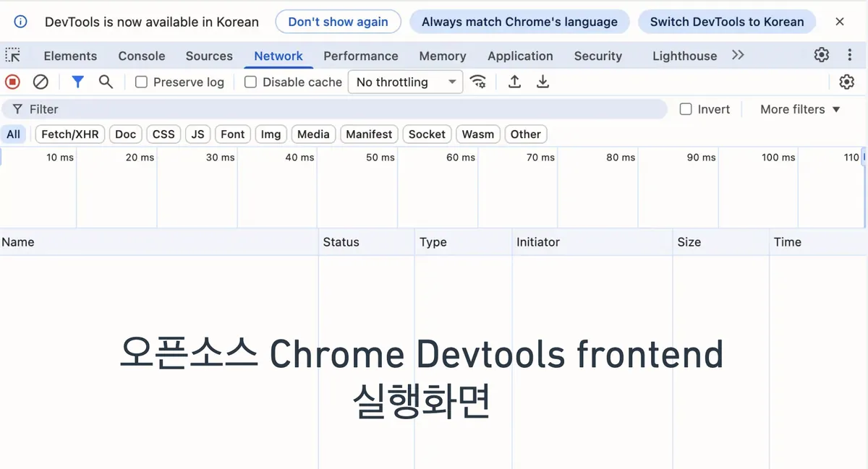Viewport: 868px width, 469px height.
Task: Switch to the Console tab
Action: [142, 56]
